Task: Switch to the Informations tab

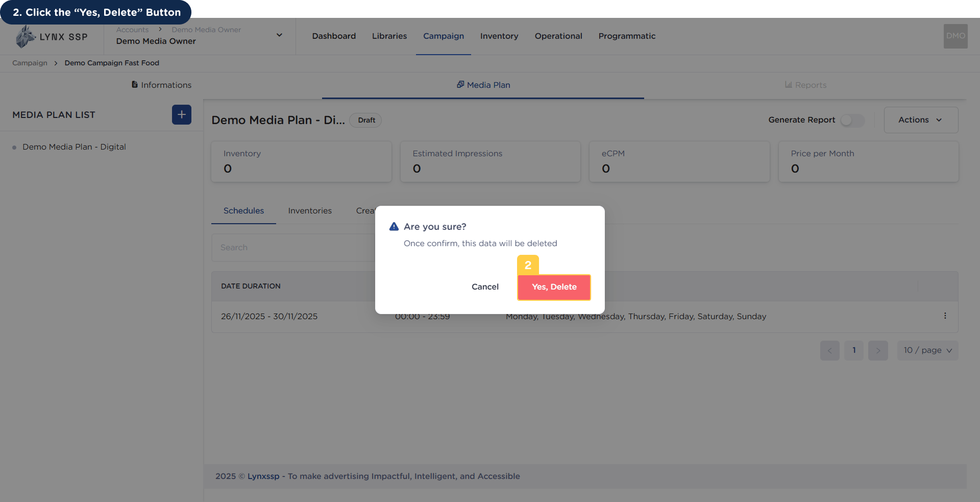Action: [161, 85]
